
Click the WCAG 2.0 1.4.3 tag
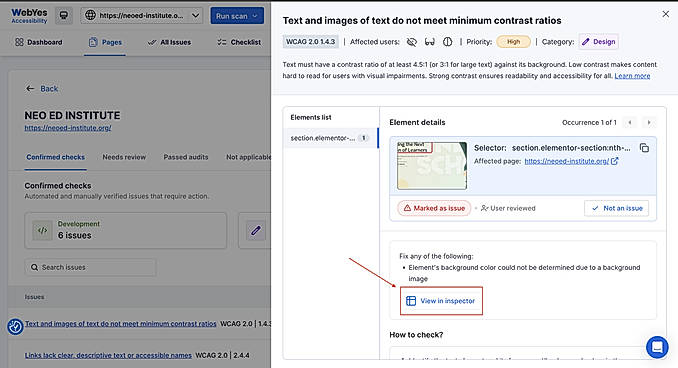pyautogui.click(x=310, y=42)
